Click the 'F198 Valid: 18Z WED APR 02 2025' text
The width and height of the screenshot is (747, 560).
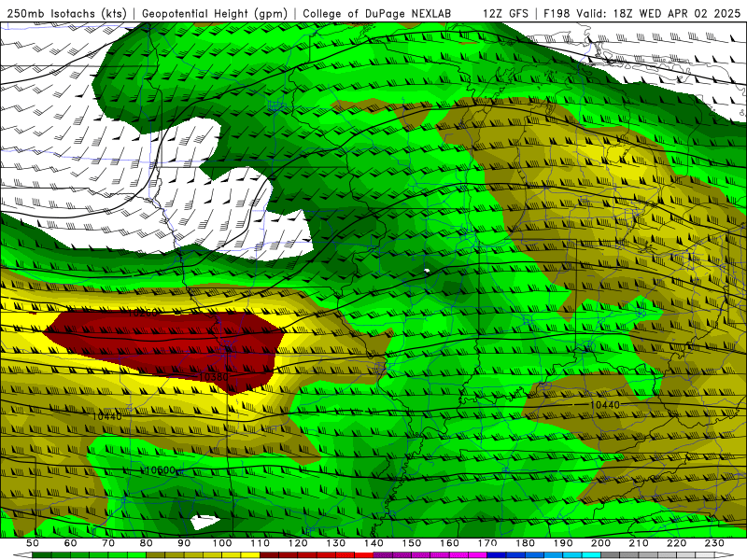(642, 14)
